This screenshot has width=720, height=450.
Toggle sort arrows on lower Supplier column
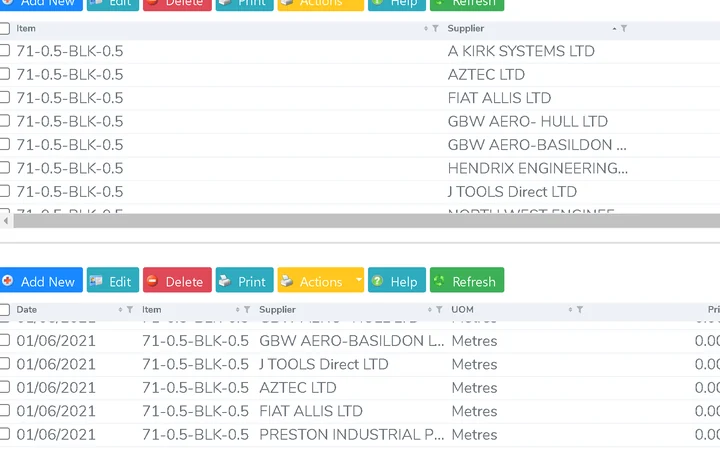coord(429,310)
